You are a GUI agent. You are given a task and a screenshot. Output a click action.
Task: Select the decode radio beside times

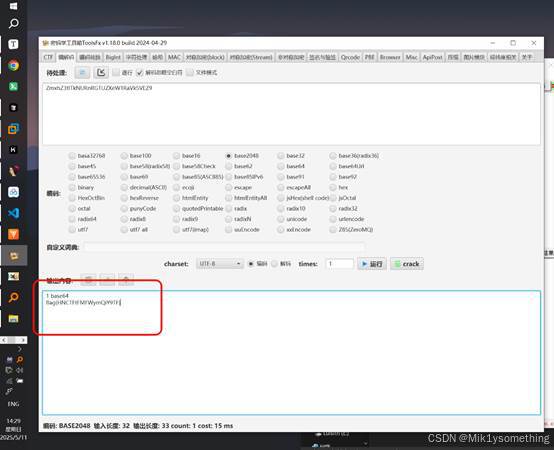click(275, 264)
